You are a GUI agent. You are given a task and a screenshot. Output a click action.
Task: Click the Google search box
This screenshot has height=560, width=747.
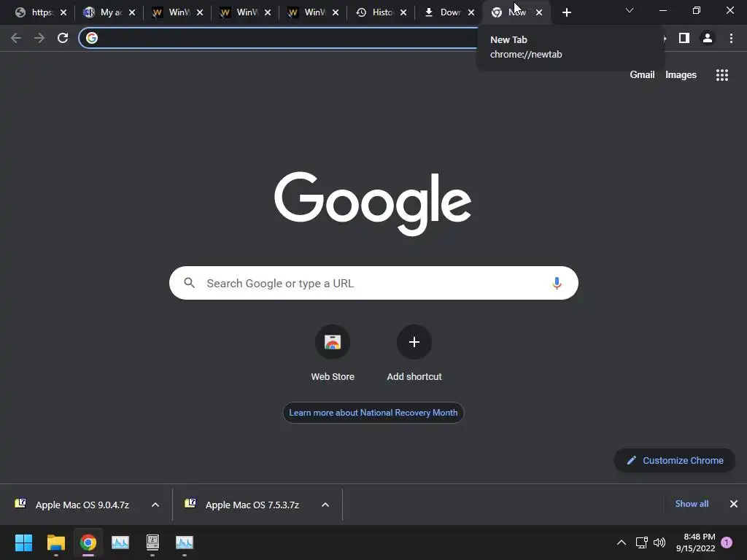(373, 284)
